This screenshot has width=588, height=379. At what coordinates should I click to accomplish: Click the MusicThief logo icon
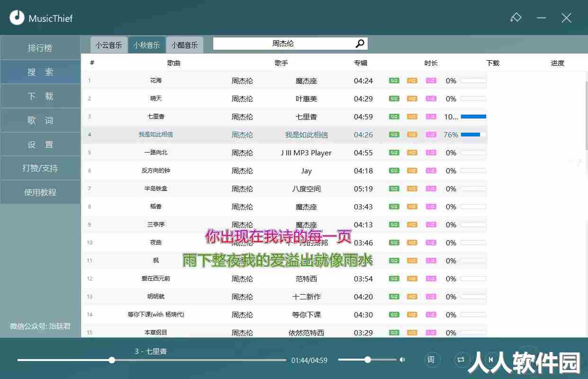[x=17, y=18]
